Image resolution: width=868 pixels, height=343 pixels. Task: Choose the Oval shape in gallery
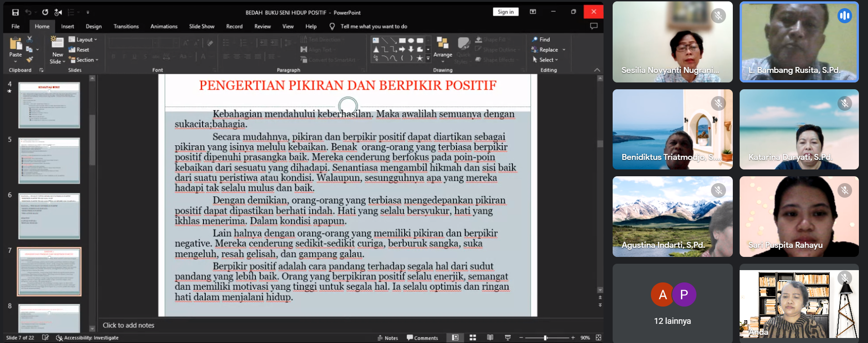point(411,40)
